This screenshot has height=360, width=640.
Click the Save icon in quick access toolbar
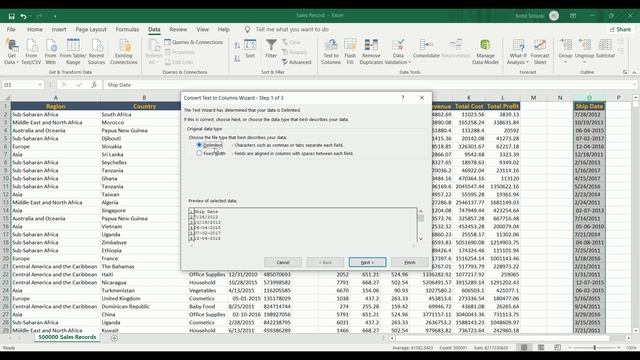click(11, 16)
